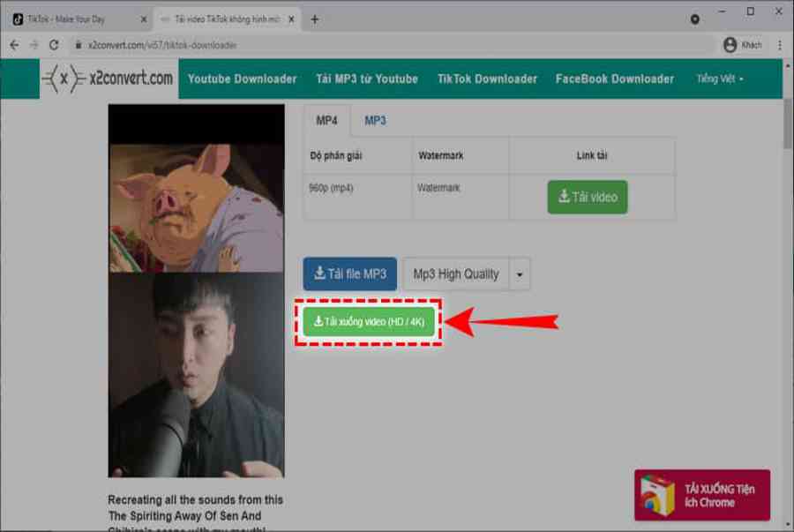794x532 pixels.
Task: Open the Mp3 High Quality selector
Action: click(x=456, y=273)
